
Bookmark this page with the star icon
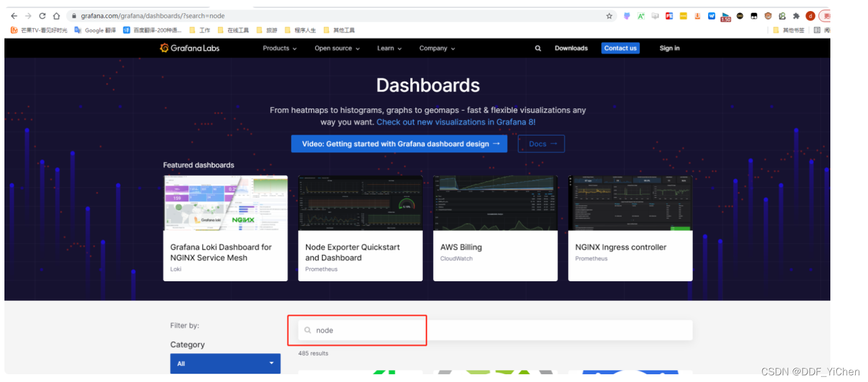609,16
